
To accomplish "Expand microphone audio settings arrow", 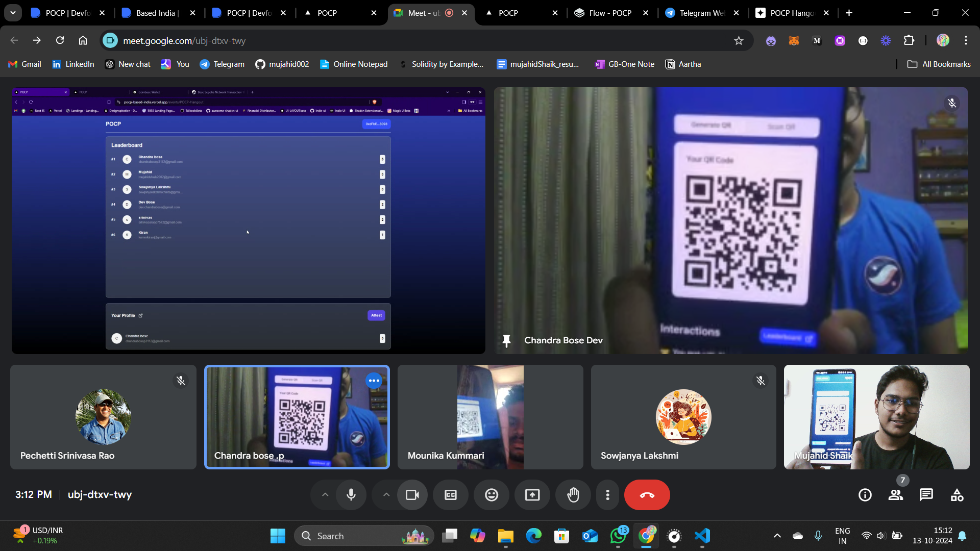I will 325,495.
